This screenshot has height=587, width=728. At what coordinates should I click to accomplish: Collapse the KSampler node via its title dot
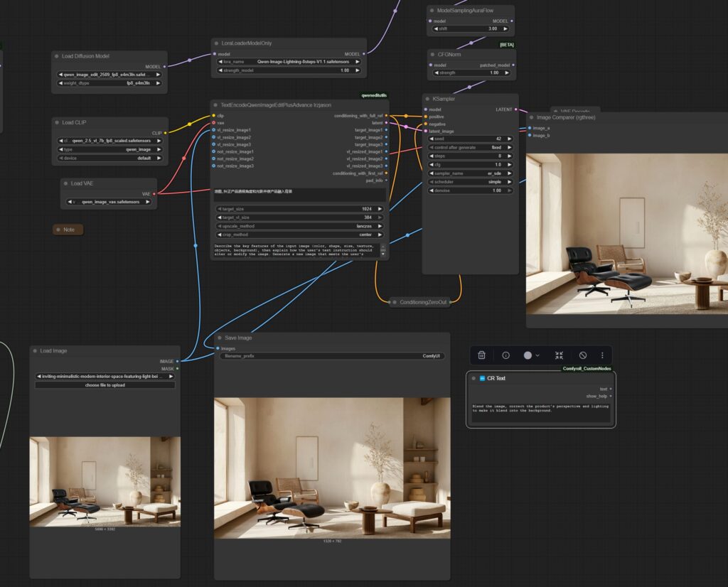(x=429, y=99)
